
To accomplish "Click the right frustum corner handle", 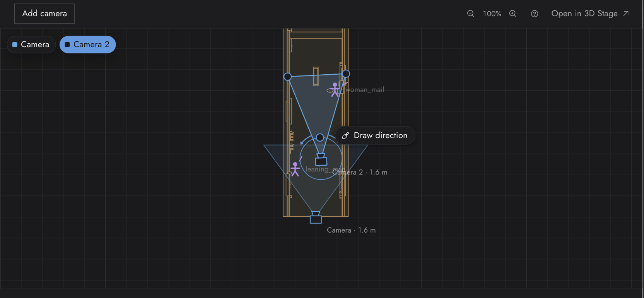I will (x=346, y=74).
